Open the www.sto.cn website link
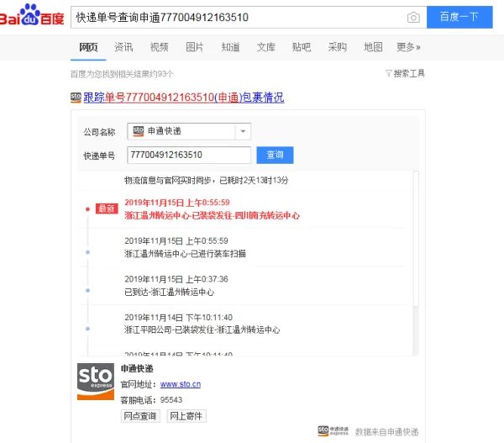 click(x=181, y=384)
